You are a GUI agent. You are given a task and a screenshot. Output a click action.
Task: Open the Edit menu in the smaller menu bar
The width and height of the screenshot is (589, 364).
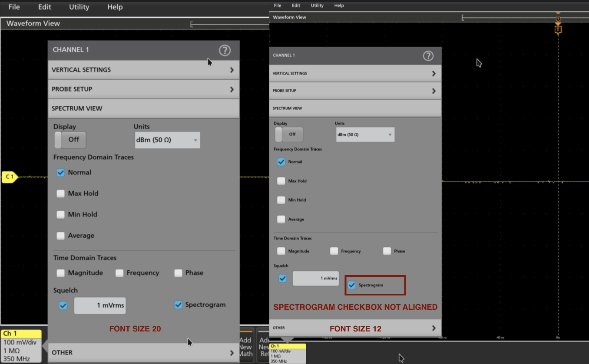[x=296, y=6]
